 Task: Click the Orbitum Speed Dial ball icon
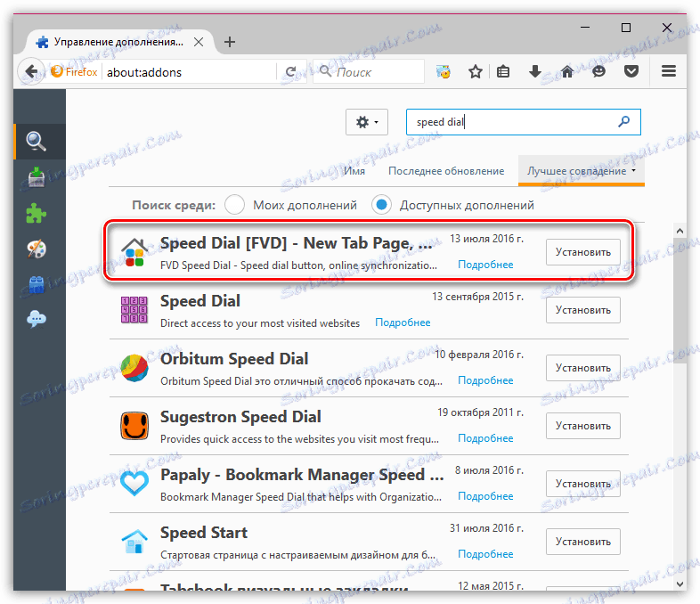pos(134,368)
